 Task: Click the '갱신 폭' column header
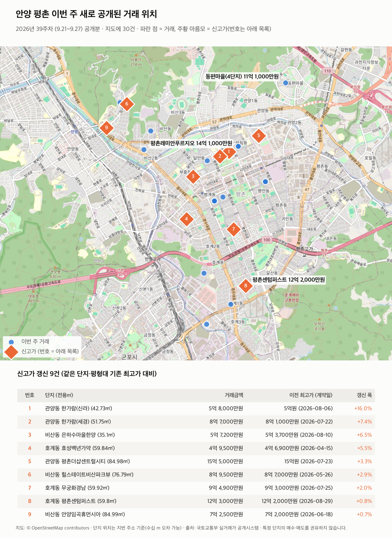364,395
